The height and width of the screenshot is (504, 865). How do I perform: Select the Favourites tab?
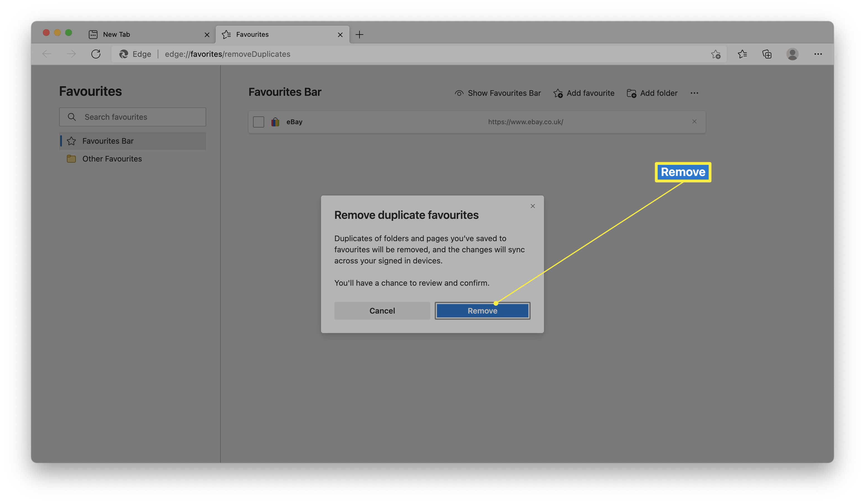tap(283, 34)
